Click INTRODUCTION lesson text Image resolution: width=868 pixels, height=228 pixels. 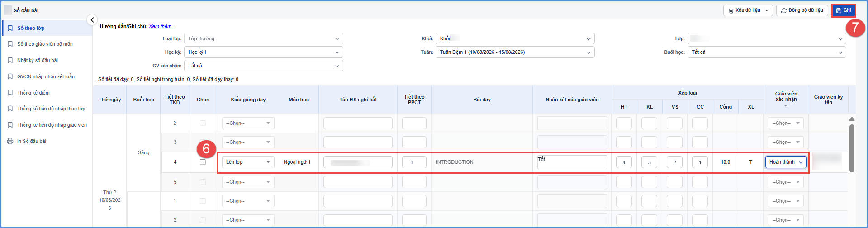(455, 162)
